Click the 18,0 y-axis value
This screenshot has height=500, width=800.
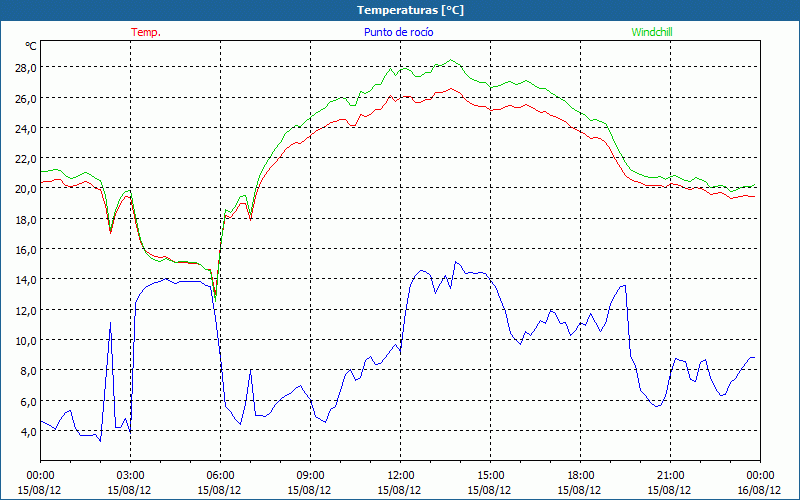point(25,220)
